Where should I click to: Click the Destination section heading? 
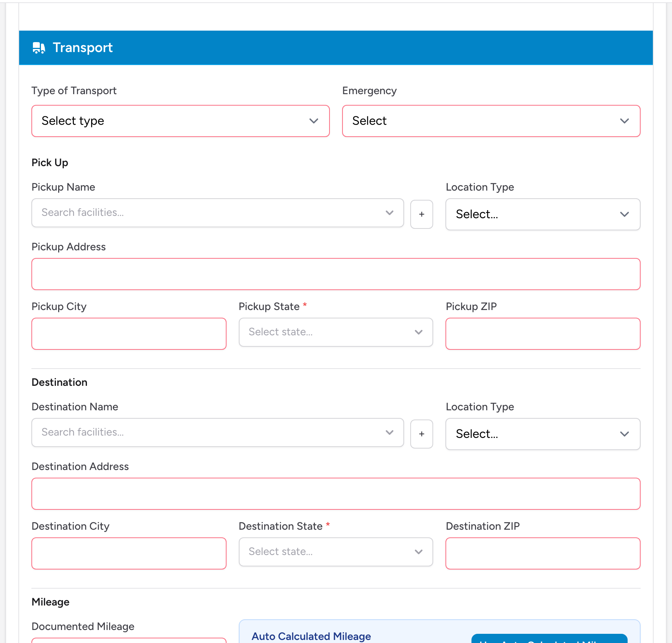pyautogui.click(x=59, y=382)
